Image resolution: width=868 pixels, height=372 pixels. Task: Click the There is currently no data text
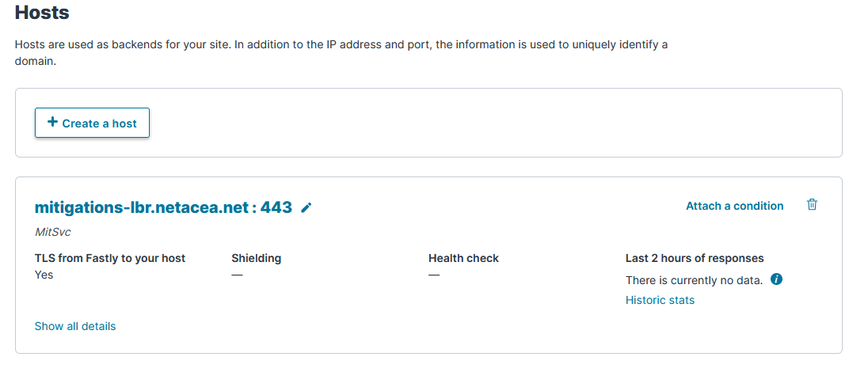[x=694, y=280]
